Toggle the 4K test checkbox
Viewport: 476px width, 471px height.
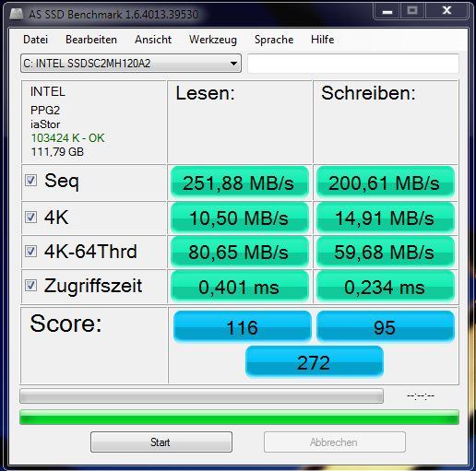(30, 218)
